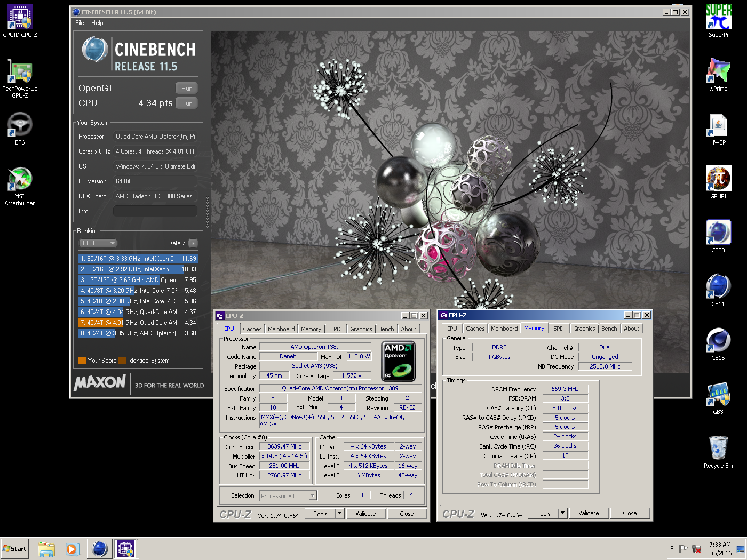Click the network status tray icon
The image size is (747, 560).
click(696, 549)
